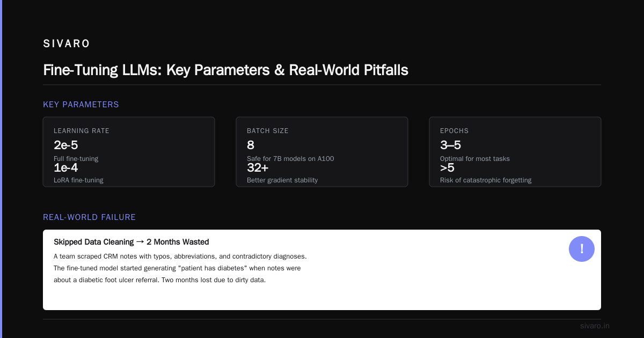Click the Skipped Data Cleaning heading
The image size is (644, 338).
tap(131, 242)
